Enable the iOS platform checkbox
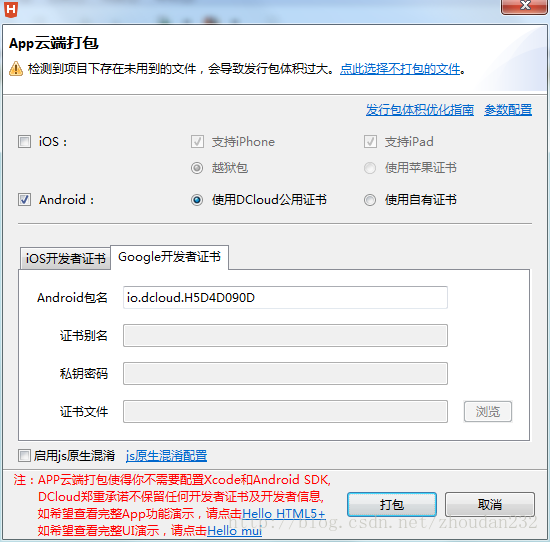The width and height of the screenshot is (550, 542). (24, 142)
